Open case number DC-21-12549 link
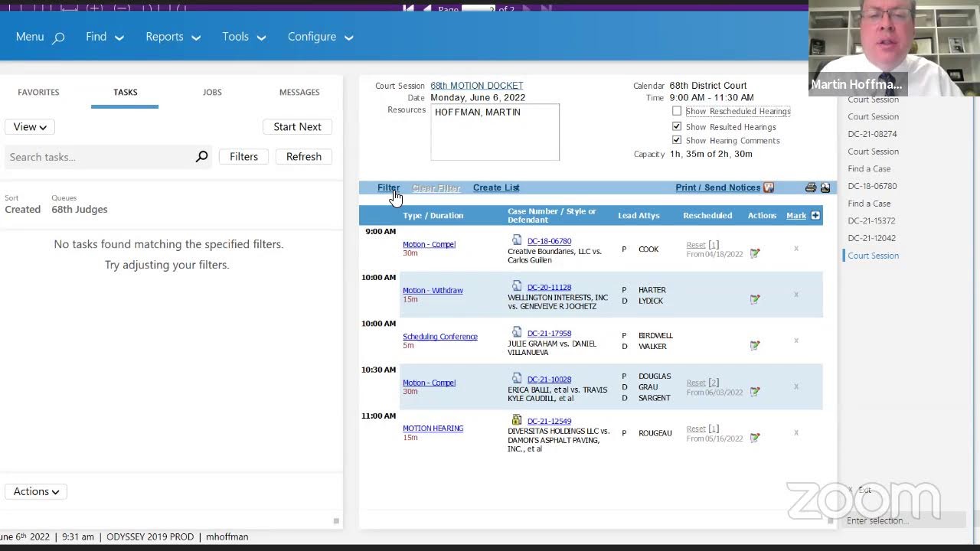Viewport: 980px width, 551px height. pos(549,421)
